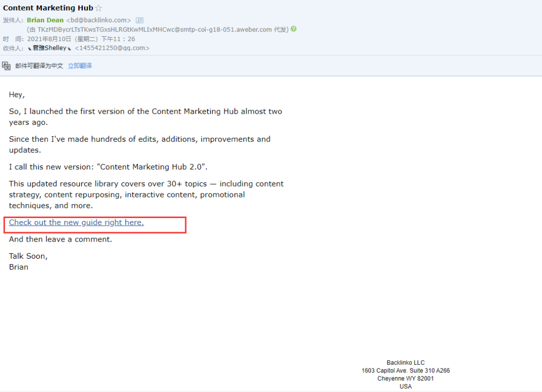Click the date 2021年8月10日 in the header
Viewport: 542px width, 392px height.
click(x=49, y=39)
